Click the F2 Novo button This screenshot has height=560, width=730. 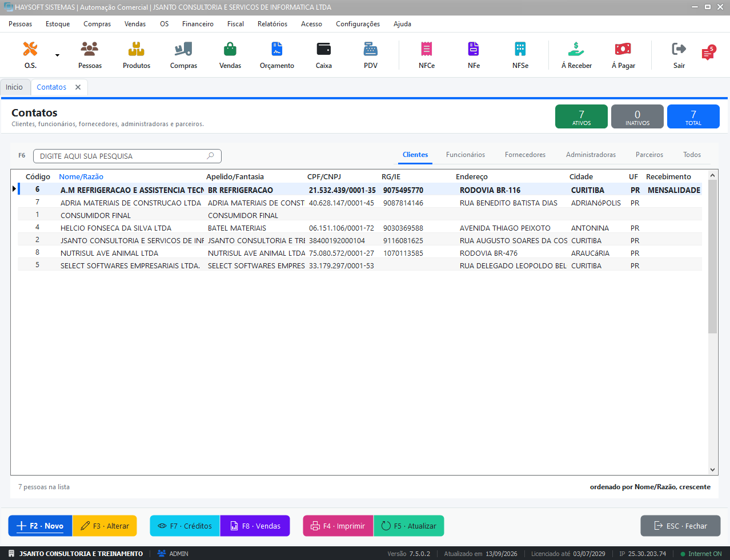[40, 526]
